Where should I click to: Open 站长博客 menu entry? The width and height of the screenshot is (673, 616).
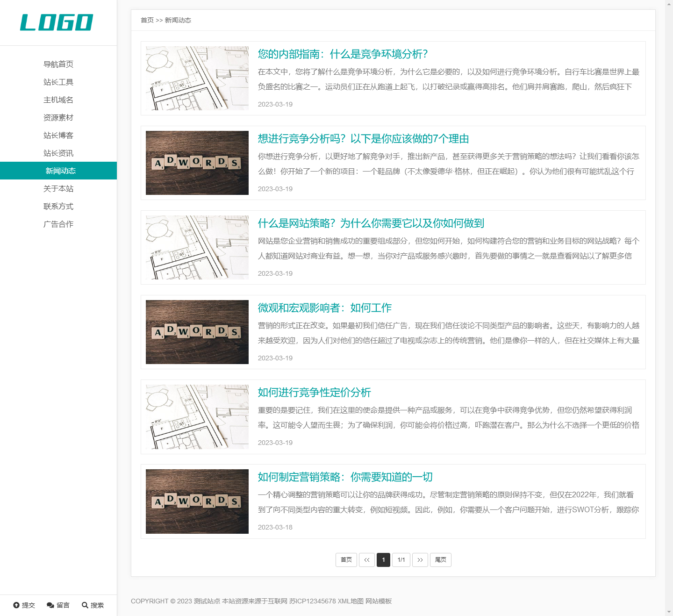[x=58, y=135]
